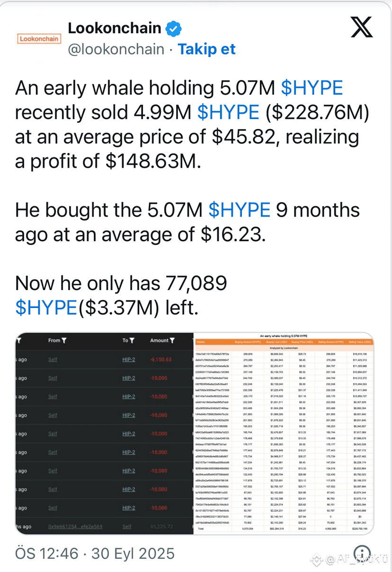This screenshot has width=392, height=572.
Task: Click $HYPE after 'sold 4.99M'
Action: pyautogui.click(x=228, y=113)
